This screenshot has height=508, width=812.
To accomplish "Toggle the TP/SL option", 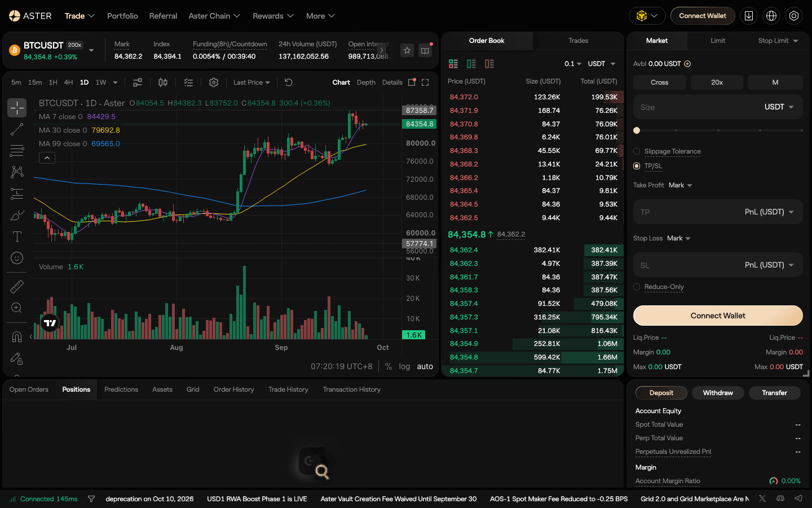I will click(x=637, y=166).
